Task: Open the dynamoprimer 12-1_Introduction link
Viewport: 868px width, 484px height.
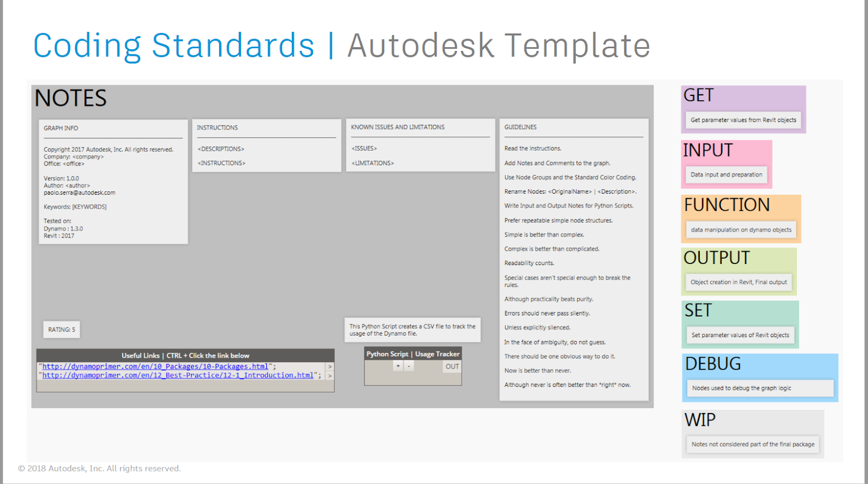Action: point(178,375)
